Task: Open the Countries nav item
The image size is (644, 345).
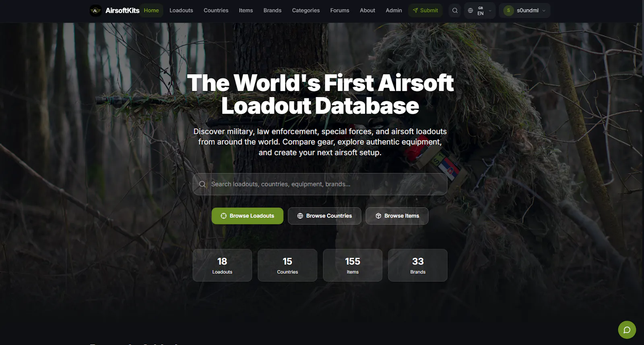Action: click(x=216, y=10)
